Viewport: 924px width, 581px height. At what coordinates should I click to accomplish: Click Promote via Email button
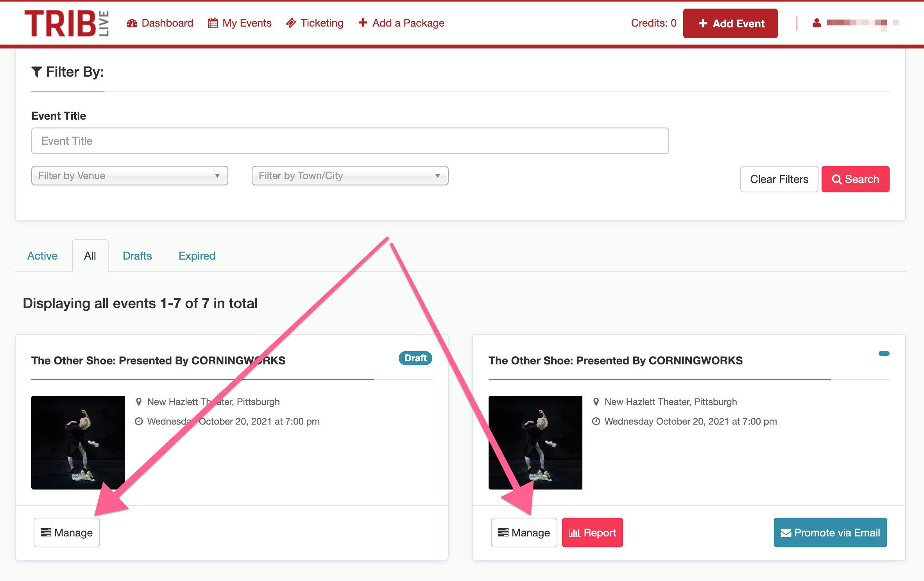click(x=830, y=533)
